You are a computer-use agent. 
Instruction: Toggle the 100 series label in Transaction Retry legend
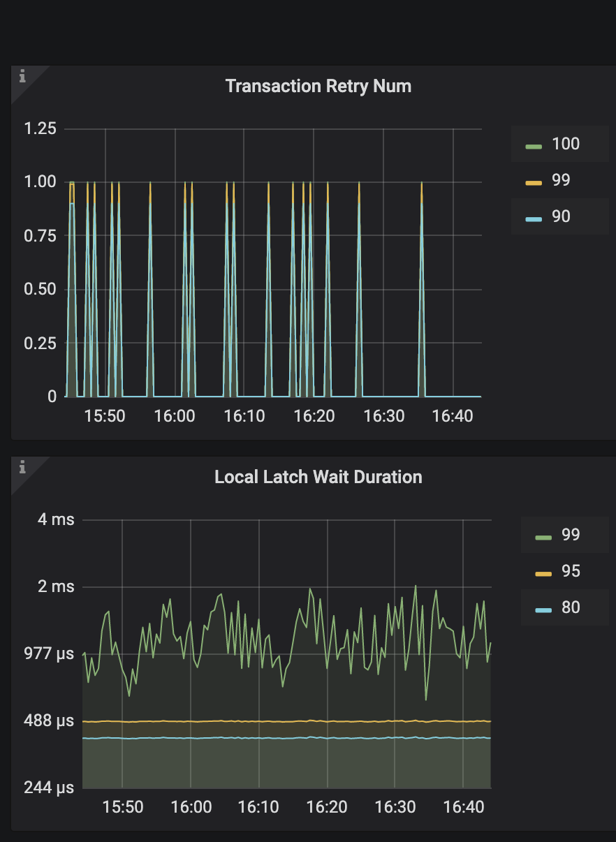point(565,144)
